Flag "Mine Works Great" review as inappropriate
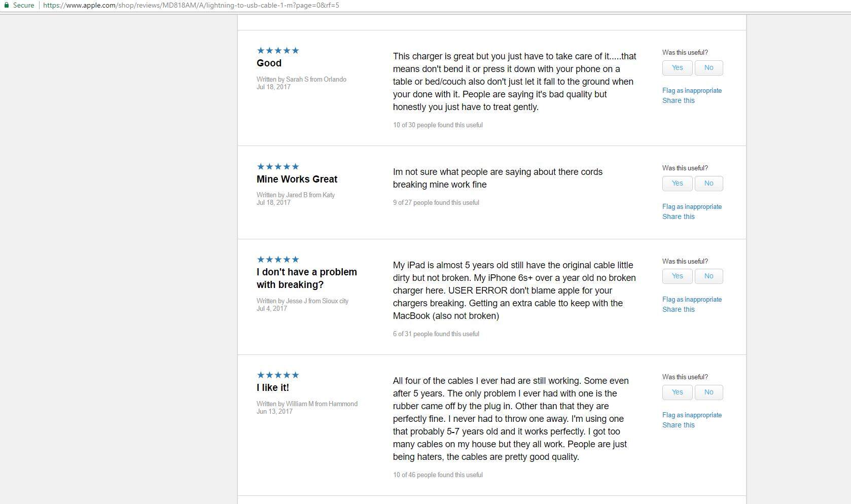Viewport: 851px width, 504px height. (x=692, y=207)
